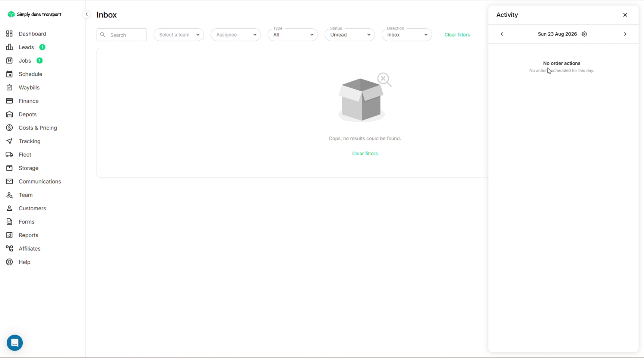Click the Storage box icon
The height and width of the screenshot is (358, 644).
click(9, 168)
